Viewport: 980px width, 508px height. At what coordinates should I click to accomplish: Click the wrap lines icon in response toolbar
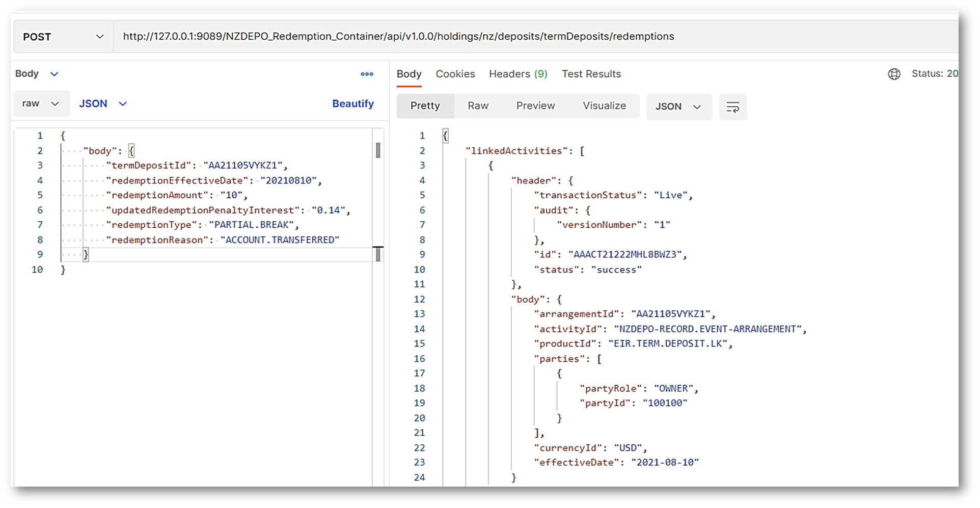pos(732,107)
